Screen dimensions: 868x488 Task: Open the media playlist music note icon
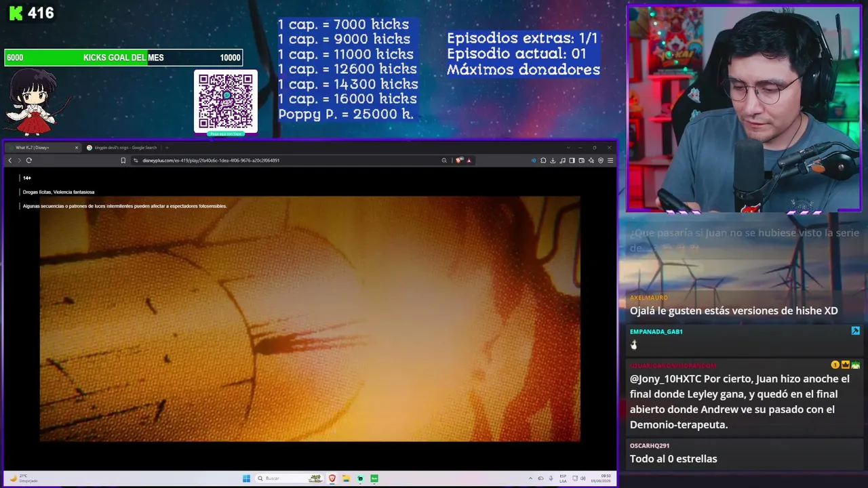click(x=562, y=161)
